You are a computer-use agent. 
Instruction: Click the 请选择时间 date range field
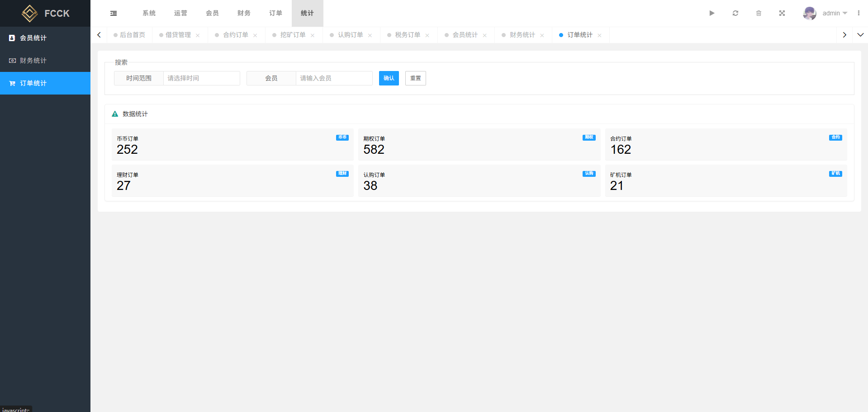[x=202, y=78]
